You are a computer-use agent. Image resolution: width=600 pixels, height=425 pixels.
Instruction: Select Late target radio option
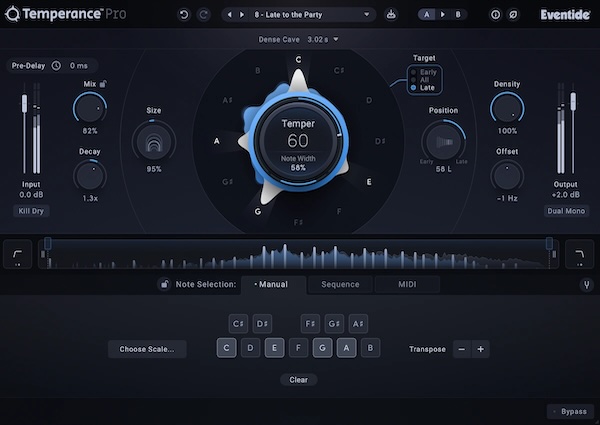click(x=423, y=88)
